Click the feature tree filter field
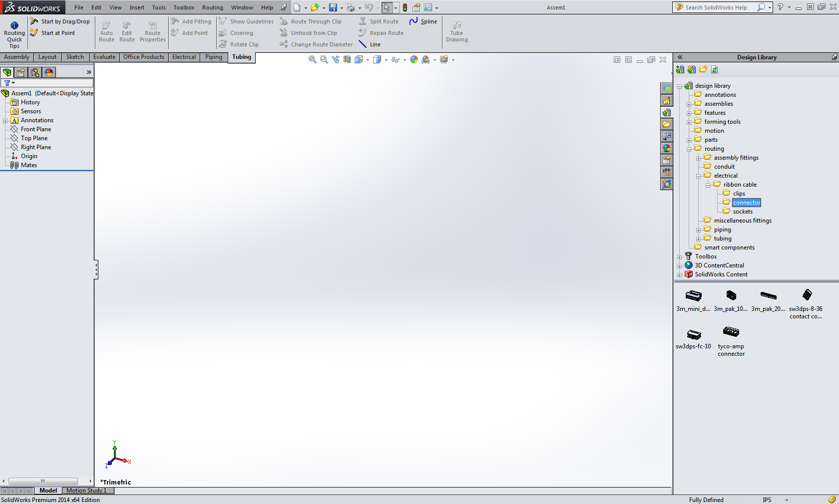This screenshot has width=839, height=504. coord(47,83)
